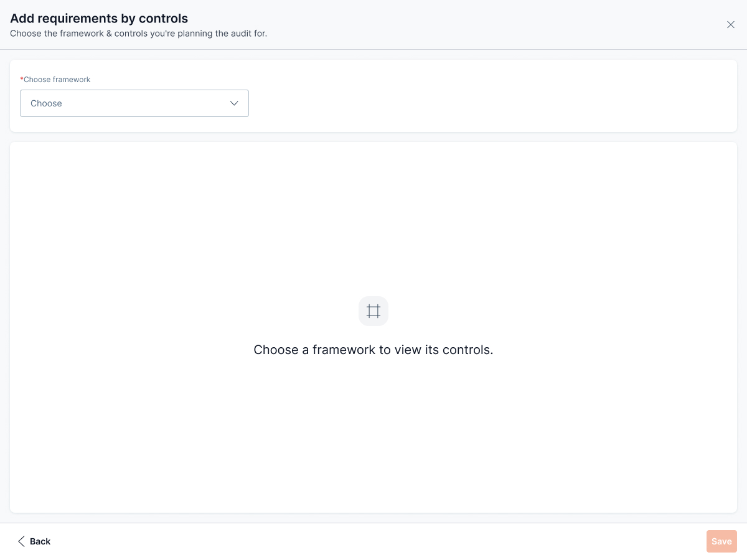Click the 'Choose' placeholder text
The height and width of the screenshot is (560, 747).
47,103
